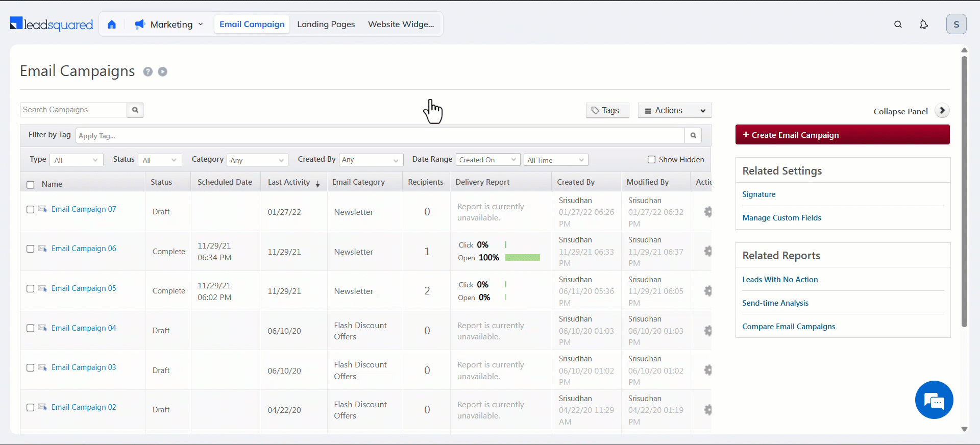
Task: Open the user profile avatar S
Action: 956,24
